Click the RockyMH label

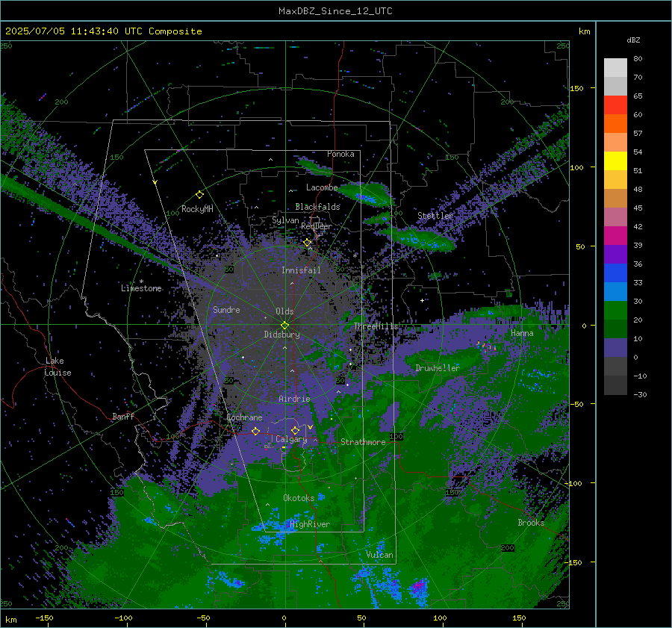coord(197,209)
